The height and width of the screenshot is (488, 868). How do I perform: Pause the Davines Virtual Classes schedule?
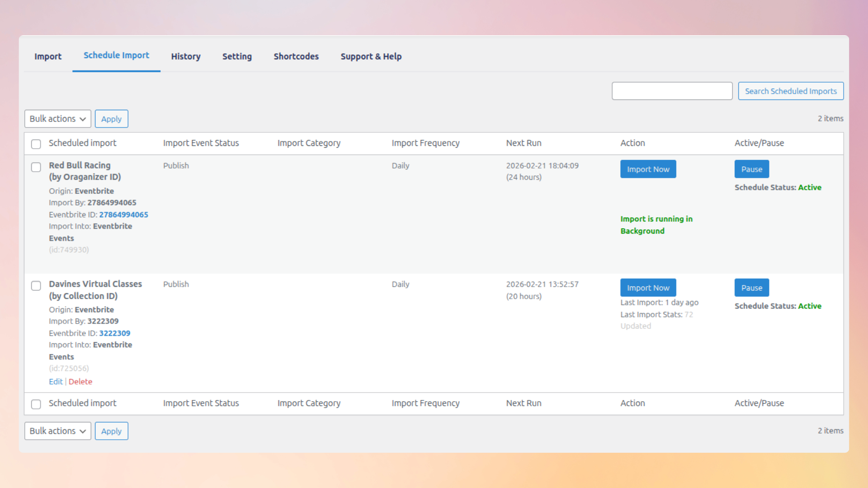coord(751,287)
